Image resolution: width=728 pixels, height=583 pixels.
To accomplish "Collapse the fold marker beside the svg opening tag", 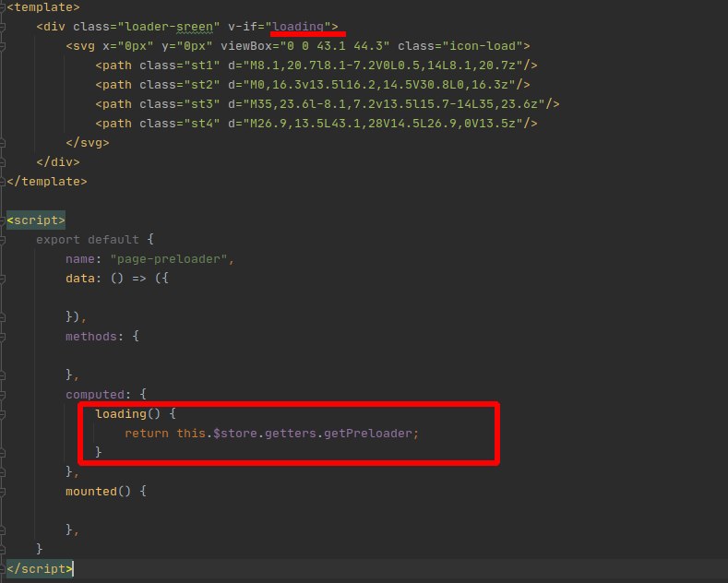I will pyautogui.click(x=3, y=46).
